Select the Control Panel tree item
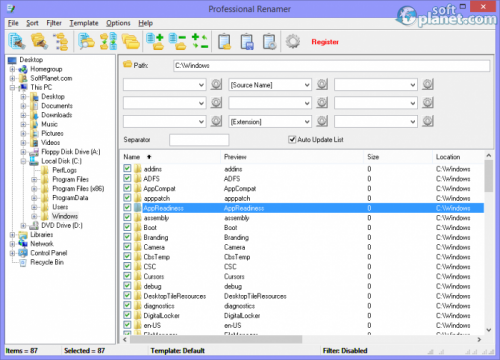The height and width of the screenshot is (360, 500). (49, 253)
